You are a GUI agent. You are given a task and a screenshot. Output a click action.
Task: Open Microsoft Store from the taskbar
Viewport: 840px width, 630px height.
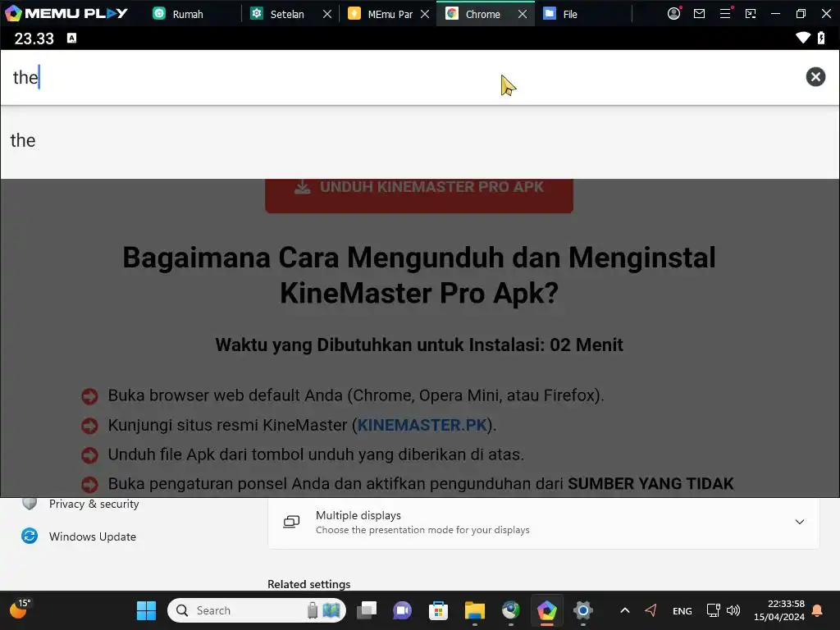pos(438,610)
